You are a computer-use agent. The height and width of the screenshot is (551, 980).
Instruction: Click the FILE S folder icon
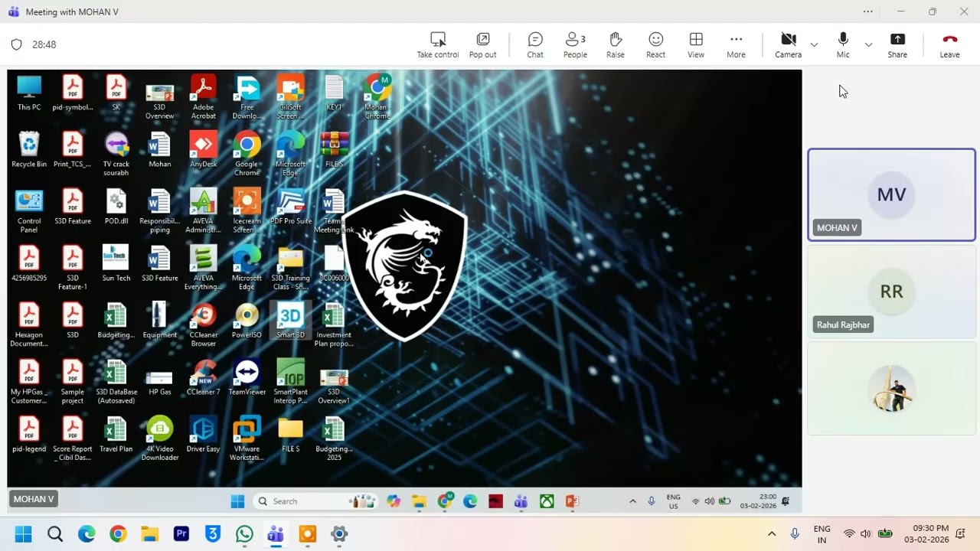pyautogui.click(x=290, y=434)
